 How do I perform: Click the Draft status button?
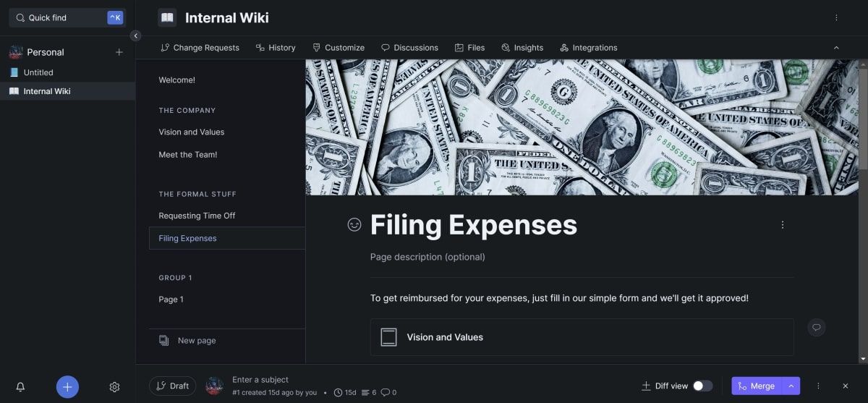click(x=172, y=386)
